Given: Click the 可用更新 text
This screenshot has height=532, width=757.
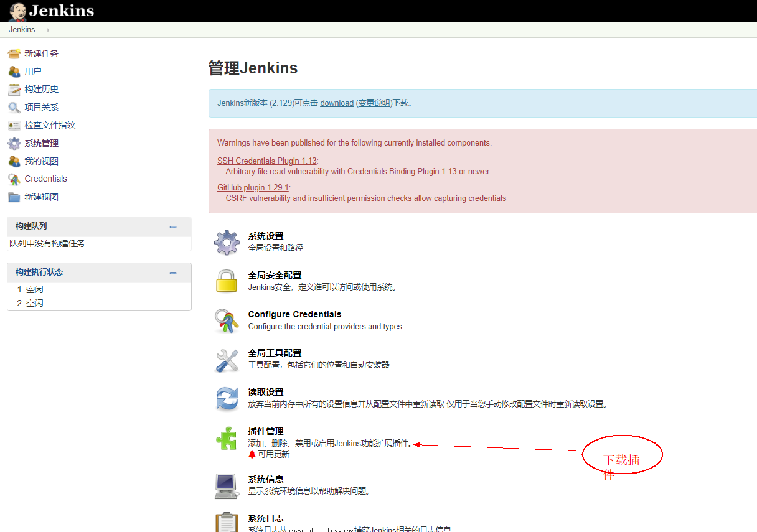Looking at the screenshot, I should (274, 454).
